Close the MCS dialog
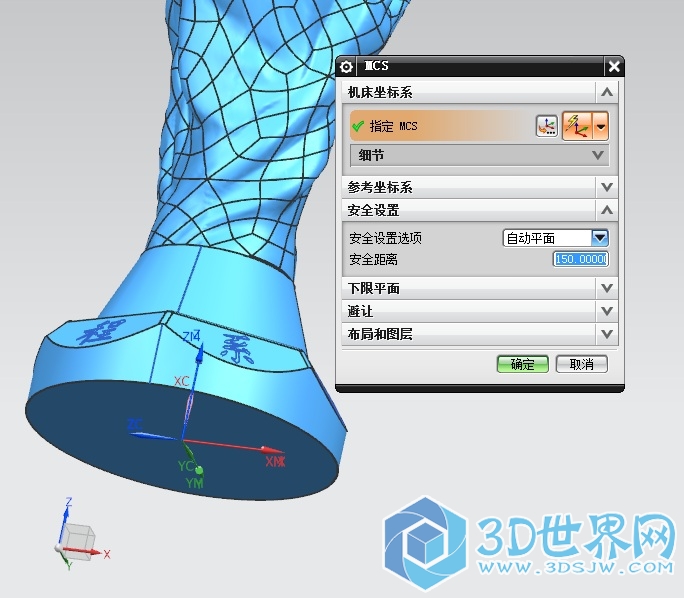Viewport: 684px width, 598px height. tap(614, 67)
